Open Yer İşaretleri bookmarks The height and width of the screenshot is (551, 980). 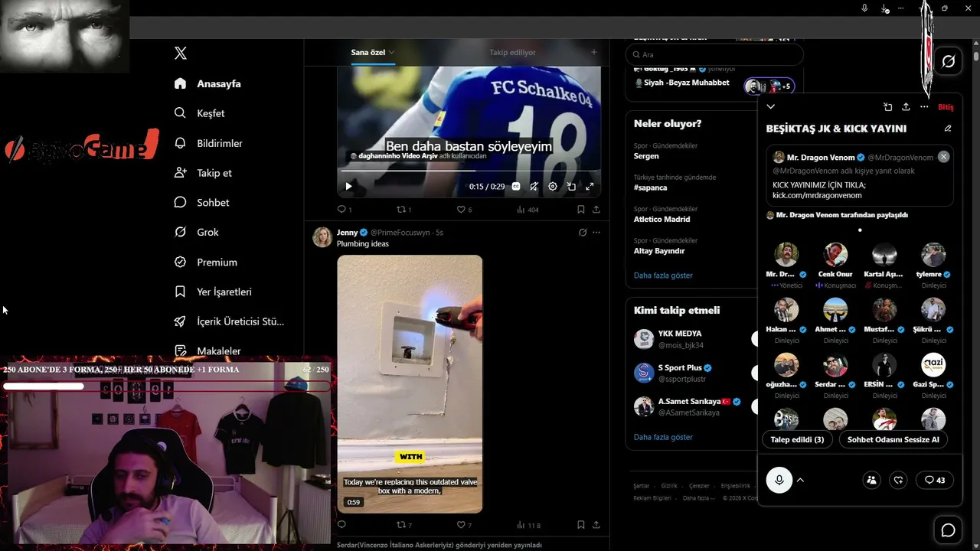tap(213, 292)
